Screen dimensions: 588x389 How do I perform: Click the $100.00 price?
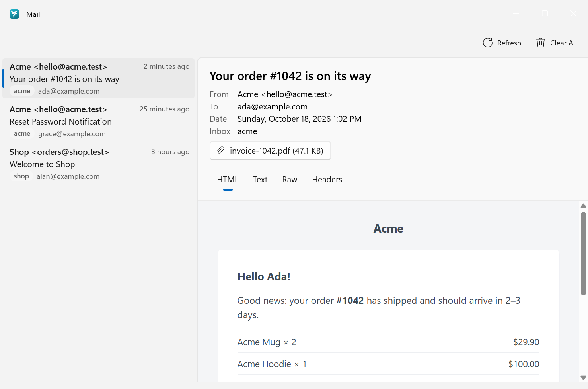click(x=524, y=364)
